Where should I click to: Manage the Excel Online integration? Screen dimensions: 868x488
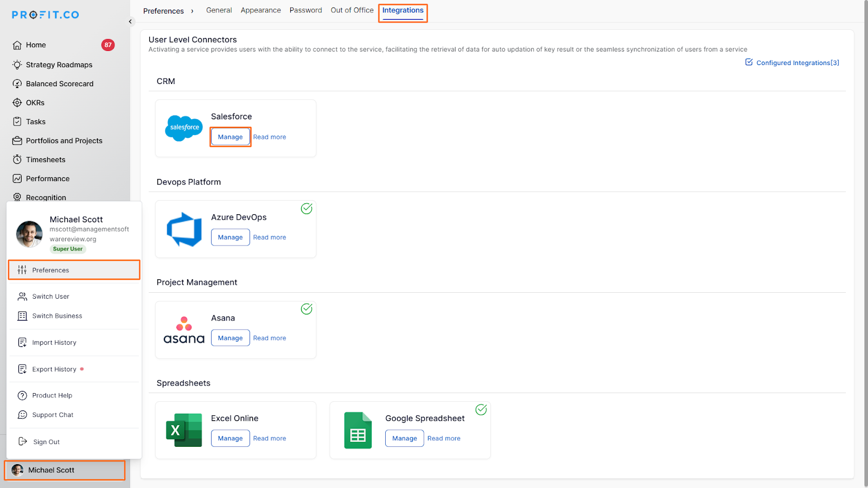pos(231,438)
